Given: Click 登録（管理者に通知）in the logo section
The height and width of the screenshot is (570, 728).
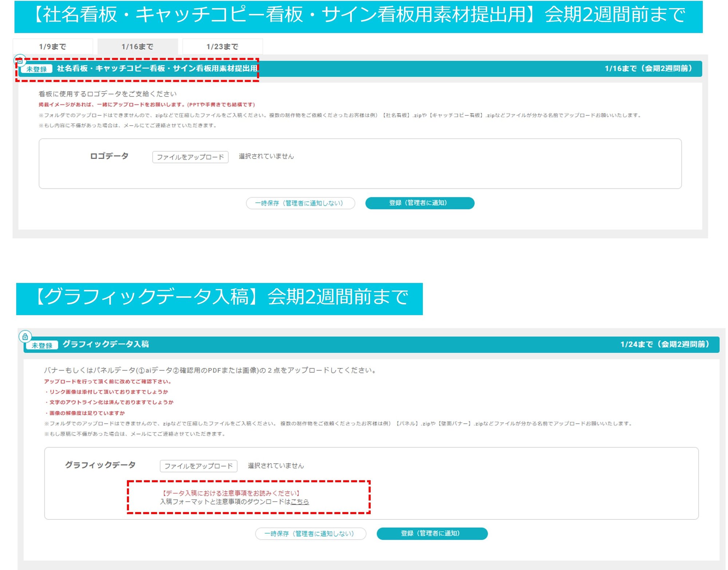Looking at the screenshot, I should (x=420, y=203).
